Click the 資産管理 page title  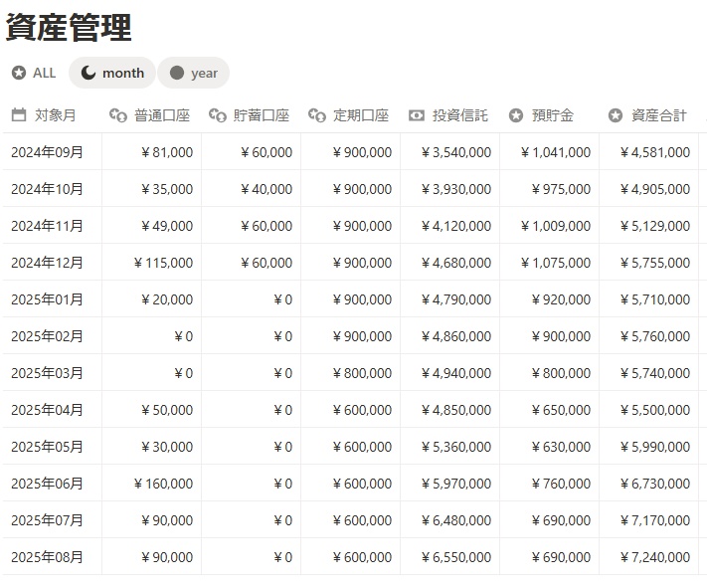[x=69, y=27]
